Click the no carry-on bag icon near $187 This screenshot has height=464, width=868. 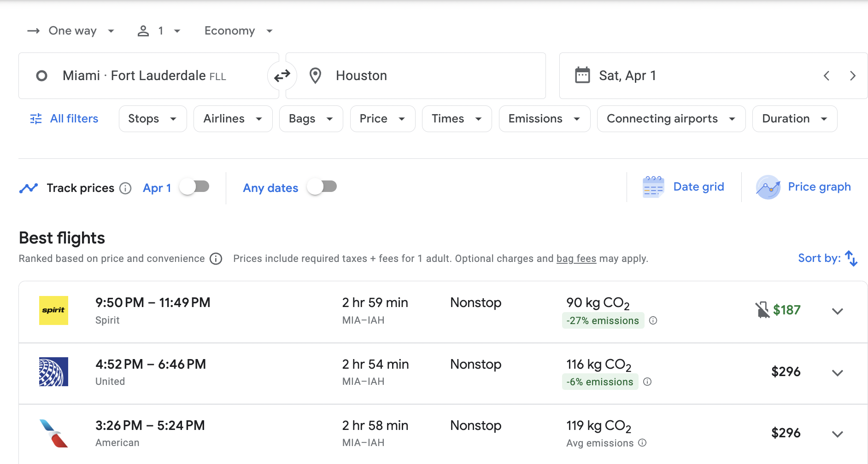point(762,310)
